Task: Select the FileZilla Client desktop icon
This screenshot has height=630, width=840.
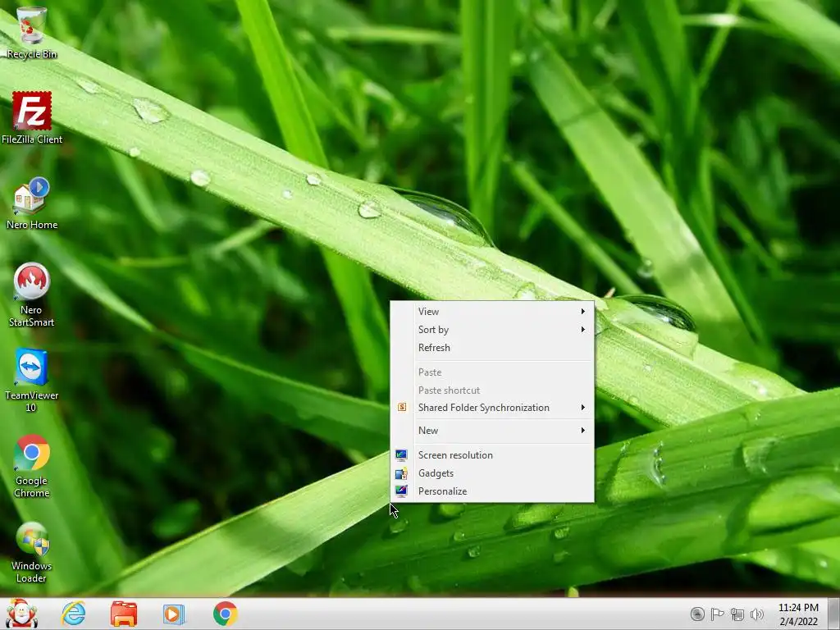Action: click(x=32, y=118)
